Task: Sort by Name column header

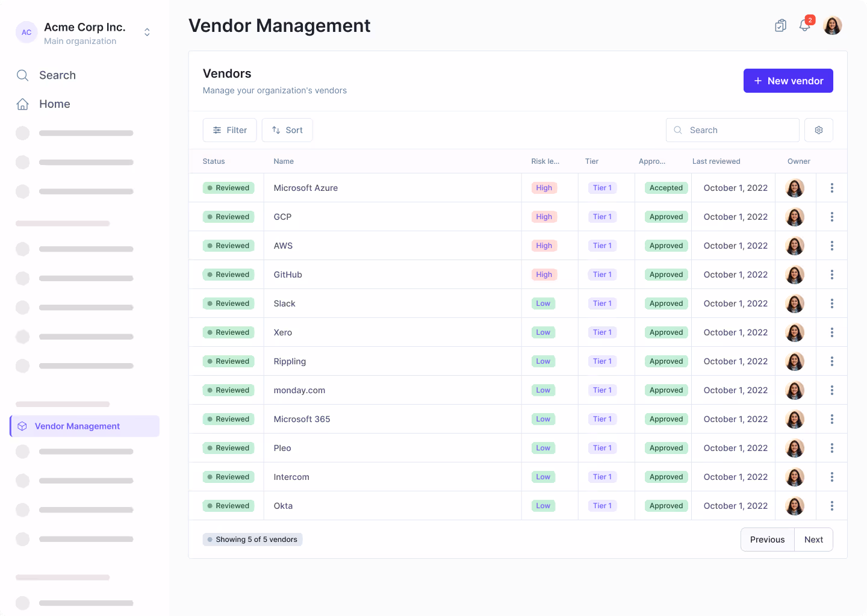Action: click(284, 161)
